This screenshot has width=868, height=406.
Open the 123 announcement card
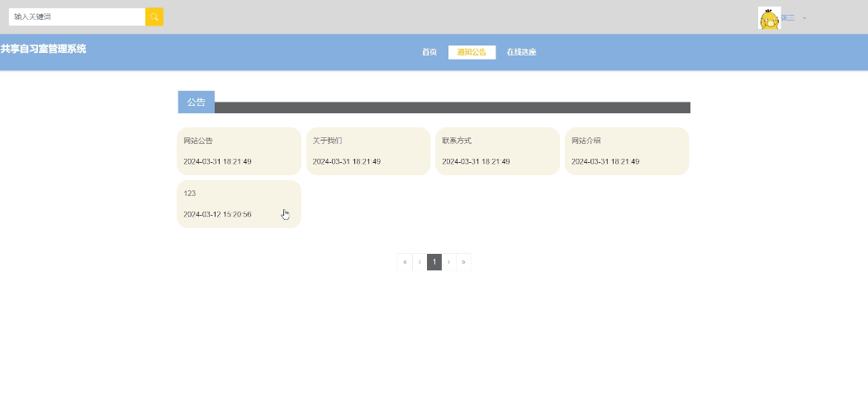pos(239,204)
